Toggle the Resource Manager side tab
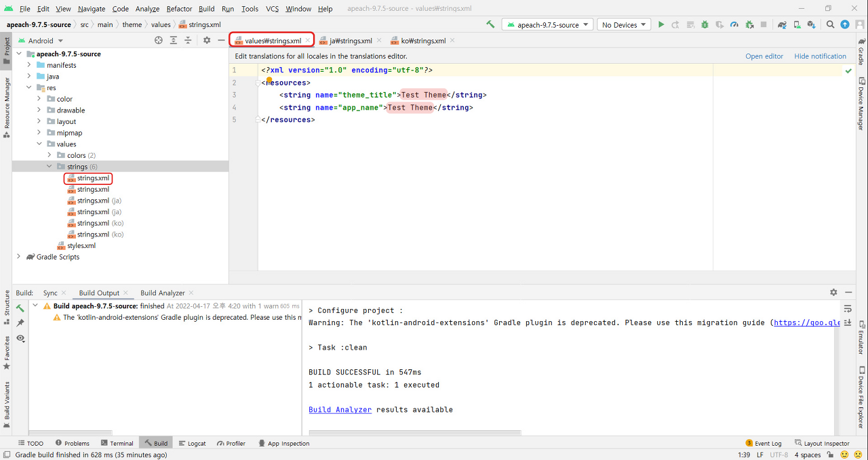The image size is (868, 460). click(6, 107)
